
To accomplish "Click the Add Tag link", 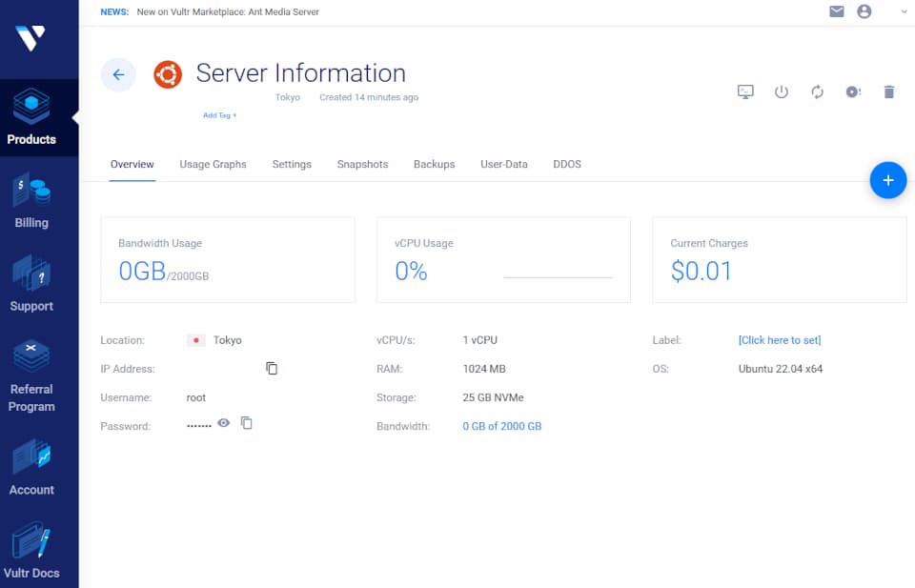I will click(x=219, y=115).
